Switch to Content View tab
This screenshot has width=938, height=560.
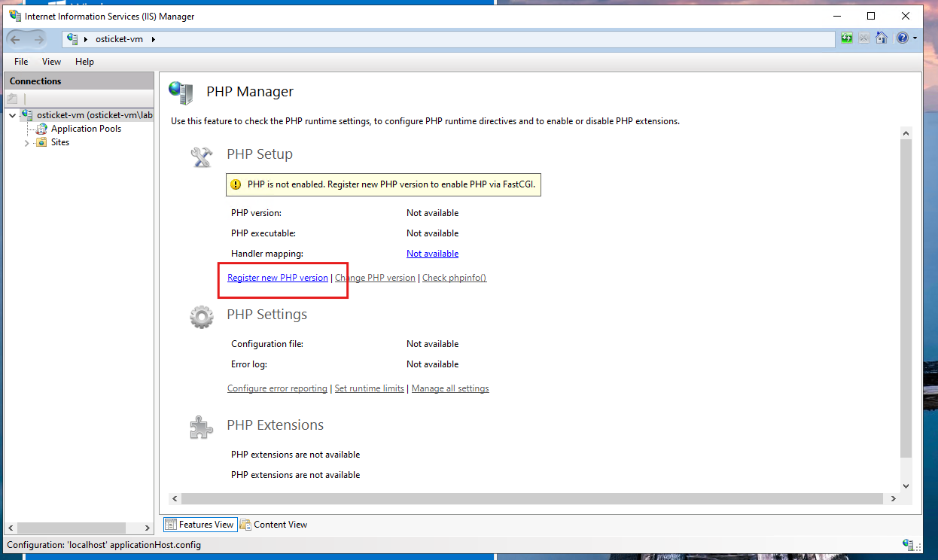[274, 525]
